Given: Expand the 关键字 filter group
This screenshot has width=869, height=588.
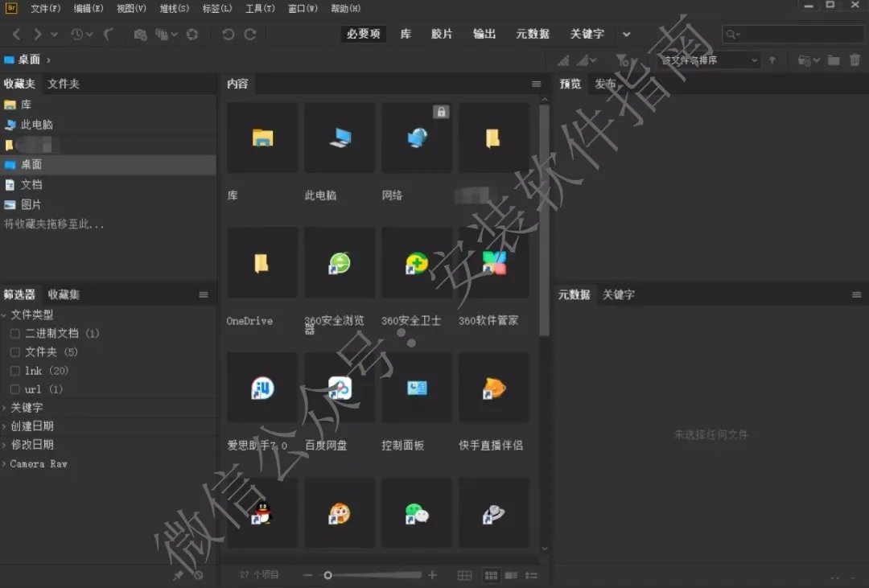Looking at the screenshot, I should pyautogui.click(x=5, y=408).
